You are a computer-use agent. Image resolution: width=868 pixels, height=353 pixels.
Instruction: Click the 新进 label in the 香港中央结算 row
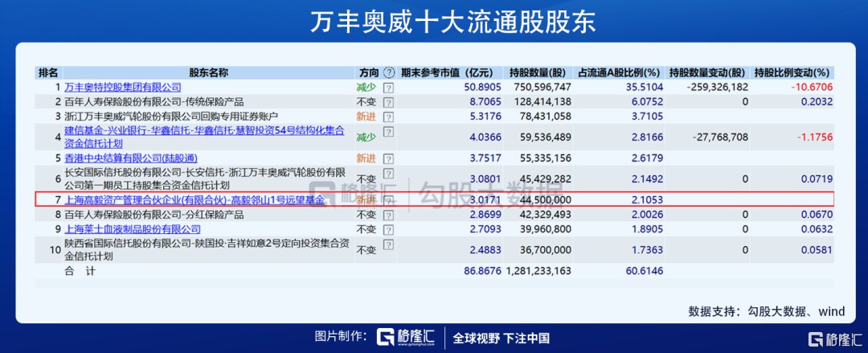(x=366, y=158)
